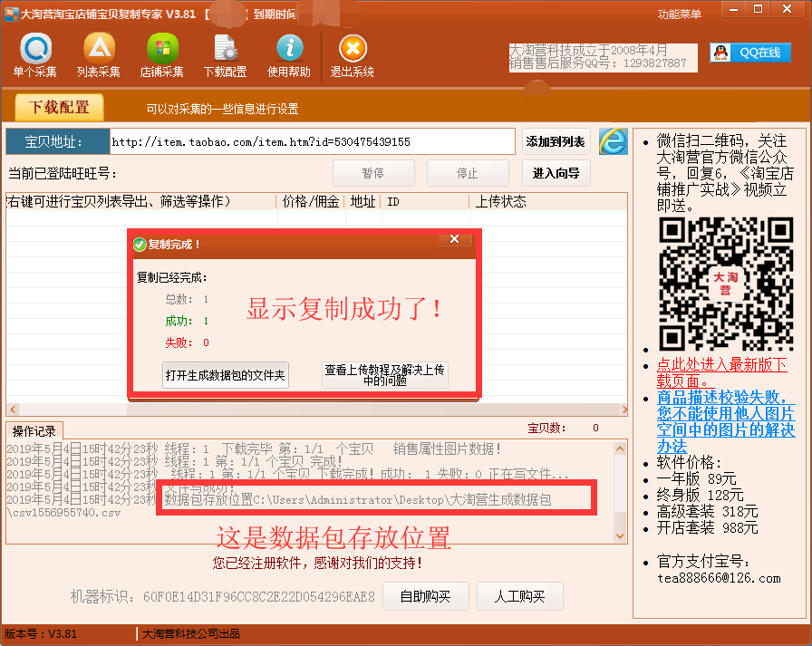The width and height of the screenshot is (812, 646).
Task: Click 查看上传教程及解决上传中的问题 button
Action: pos(385,375)
